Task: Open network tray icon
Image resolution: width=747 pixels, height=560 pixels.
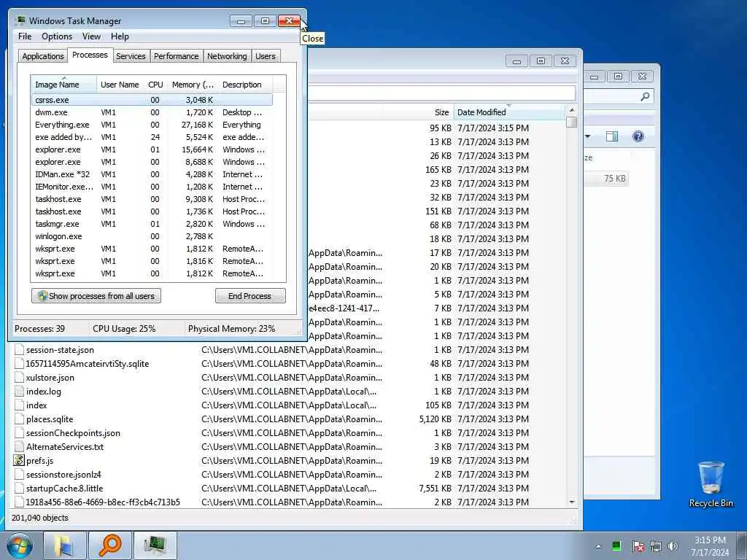Action: coord(656,546)
